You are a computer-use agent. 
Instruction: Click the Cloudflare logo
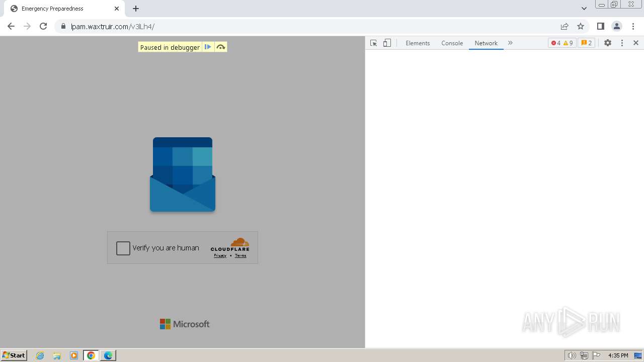(x=230, y=244)
